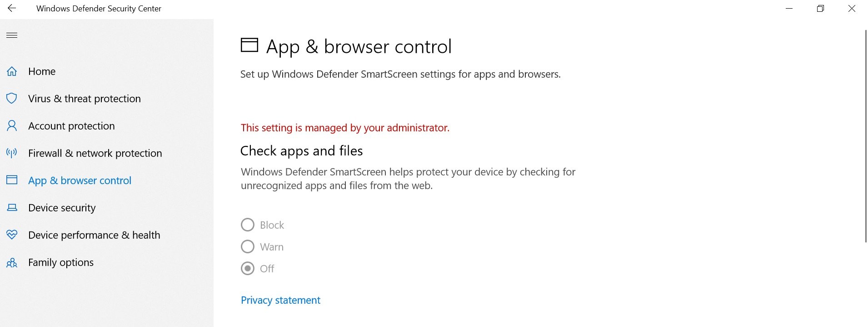Open Virus & threat protection page
Image resolution: width=868 pixels, height=327 pixels.
[84, 99]
